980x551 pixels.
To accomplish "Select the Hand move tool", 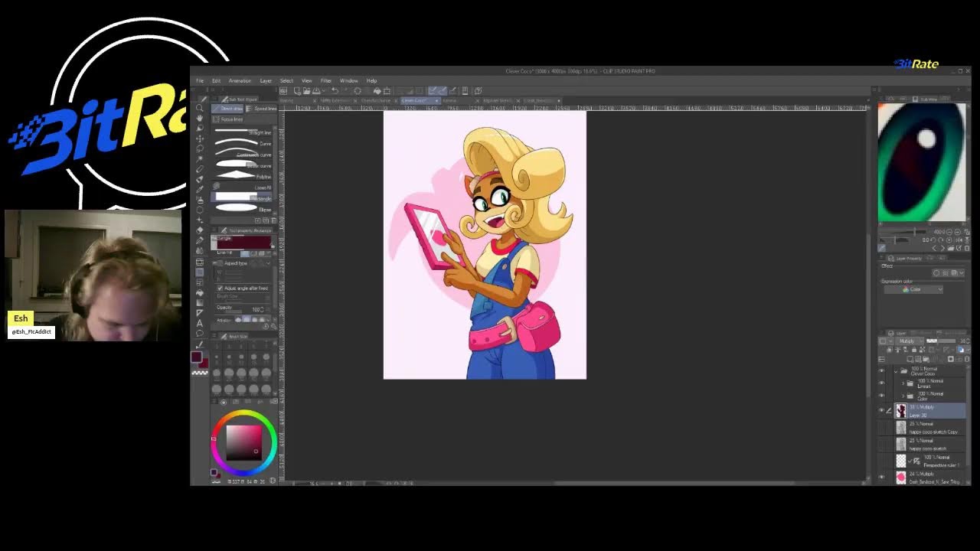I will point(201,118).
